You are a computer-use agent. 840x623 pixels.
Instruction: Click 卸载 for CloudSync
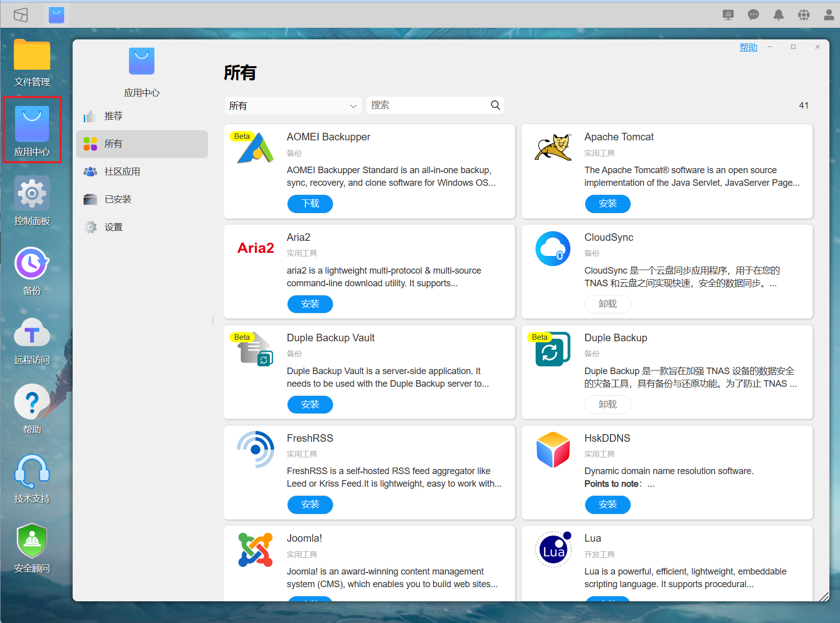(608, 304)
